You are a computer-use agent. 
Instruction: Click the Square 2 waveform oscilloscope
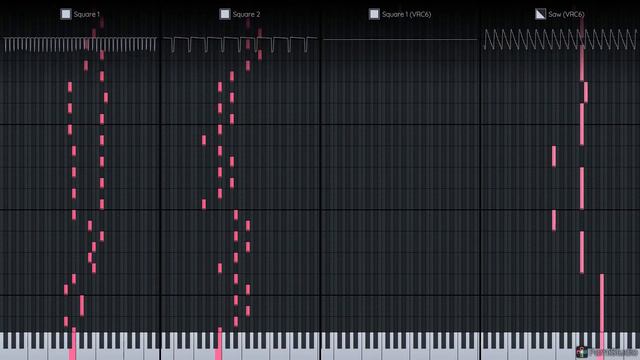[240, 44]
